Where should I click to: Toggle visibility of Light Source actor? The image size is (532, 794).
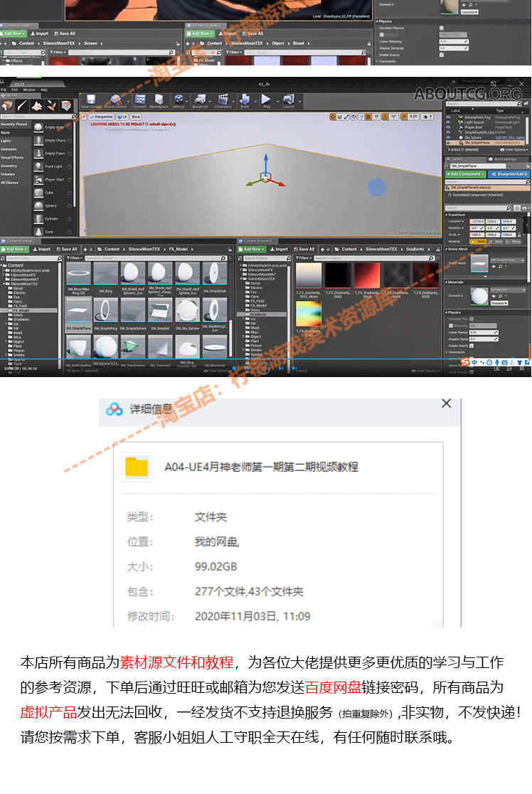pos(448,122)
